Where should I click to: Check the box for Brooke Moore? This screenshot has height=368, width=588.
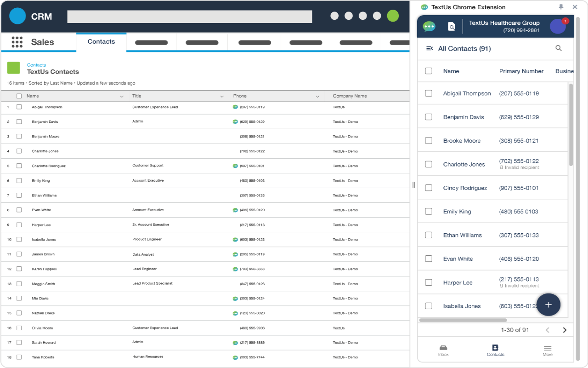point(429,141)
